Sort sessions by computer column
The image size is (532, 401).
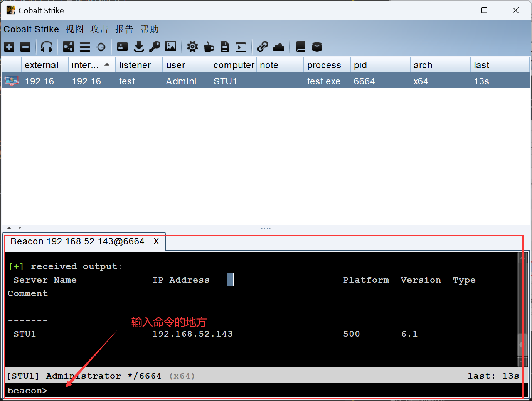pos(233,65)
